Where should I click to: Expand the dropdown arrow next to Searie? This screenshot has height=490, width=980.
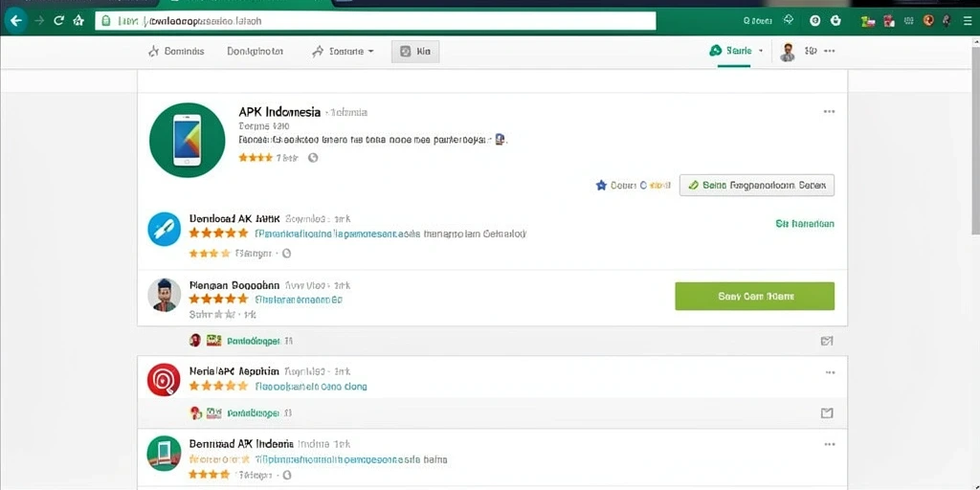click(761, 52)
